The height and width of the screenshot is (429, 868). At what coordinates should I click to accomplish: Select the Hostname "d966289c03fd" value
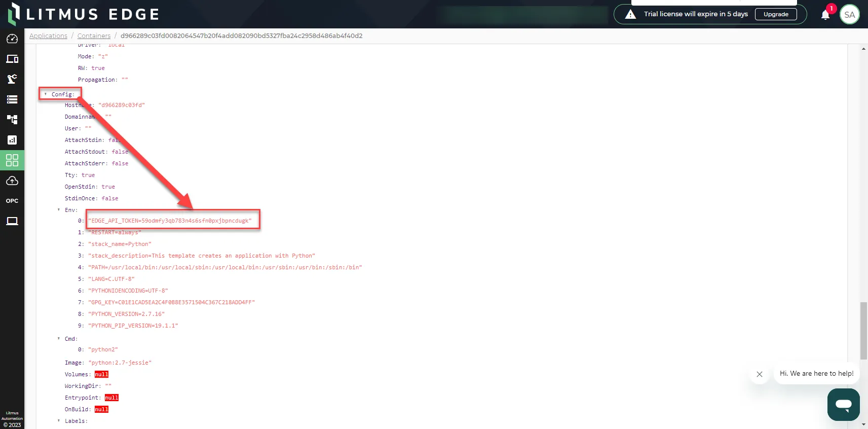[122, 105]
